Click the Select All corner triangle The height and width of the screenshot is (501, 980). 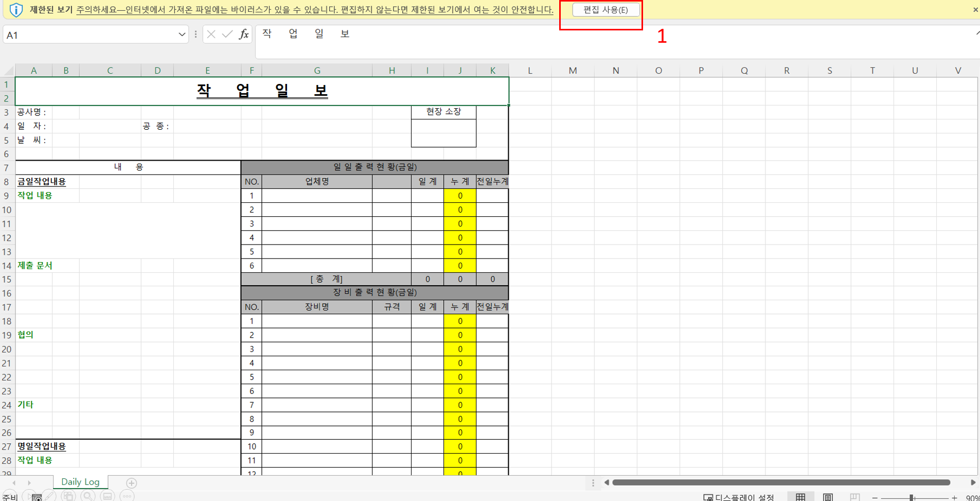pos(8,71)
